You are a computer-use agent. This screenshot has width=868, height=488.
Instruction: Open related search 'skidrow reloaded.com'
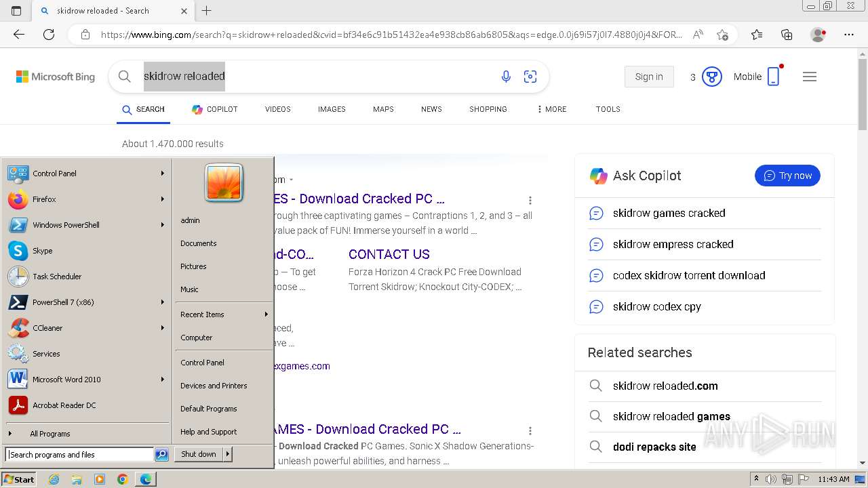point(665,386)
